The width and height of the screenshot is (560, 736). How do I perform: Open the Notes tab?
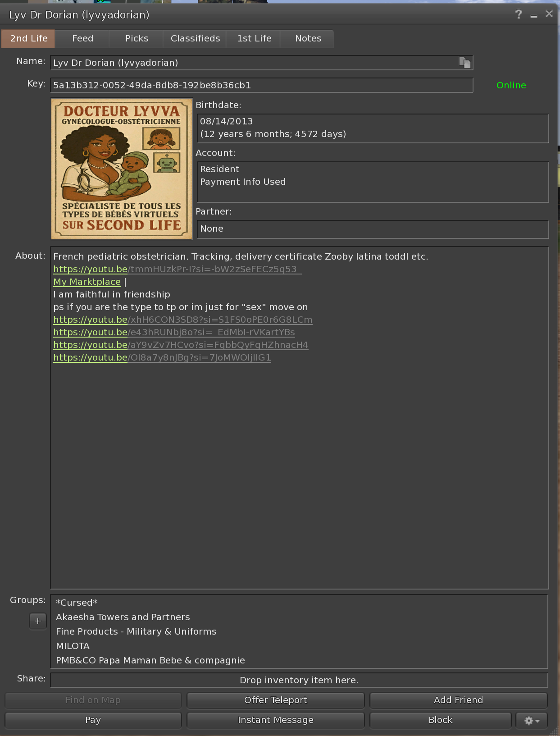point(308,39)
